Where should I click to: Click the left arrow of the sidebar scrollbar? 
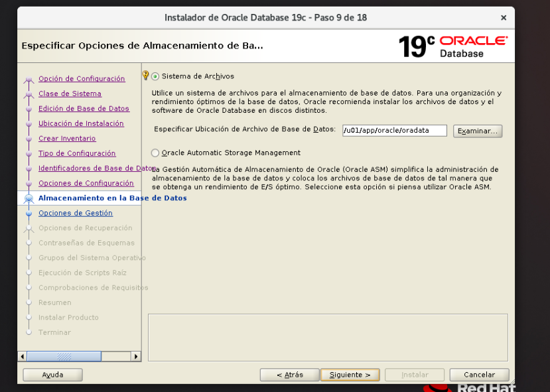tap(22, 356)
